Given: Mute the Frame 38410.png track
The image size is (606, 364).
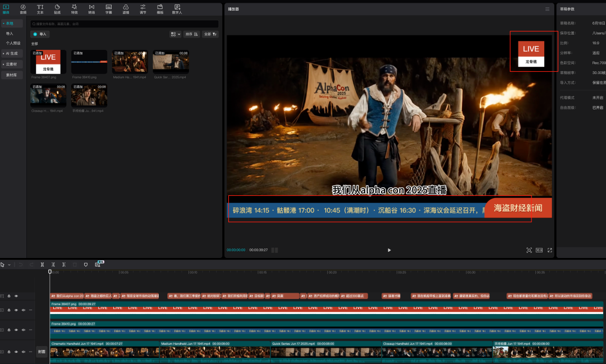Looking at the screenshot, I should [x=23, y=331].
